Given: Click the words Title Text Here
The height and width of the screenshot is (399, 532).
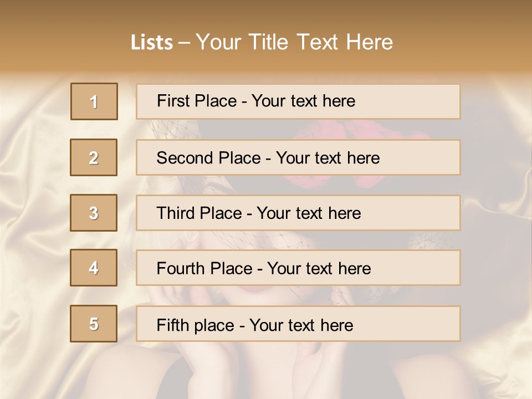Looking at the screenshot, I should (x=321, y=42).
